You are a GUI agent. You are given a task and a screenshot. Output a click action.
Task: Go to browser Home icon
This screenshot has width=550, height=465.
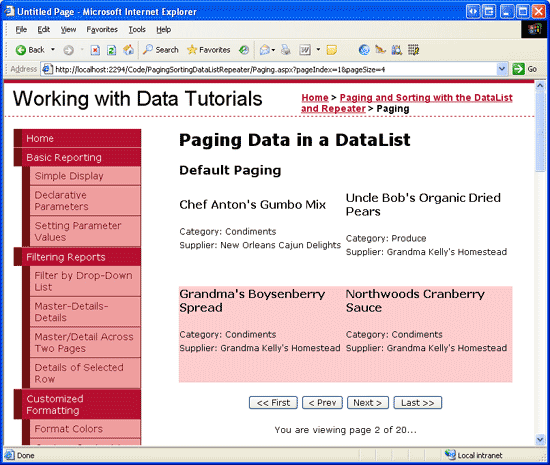[128, 50]
